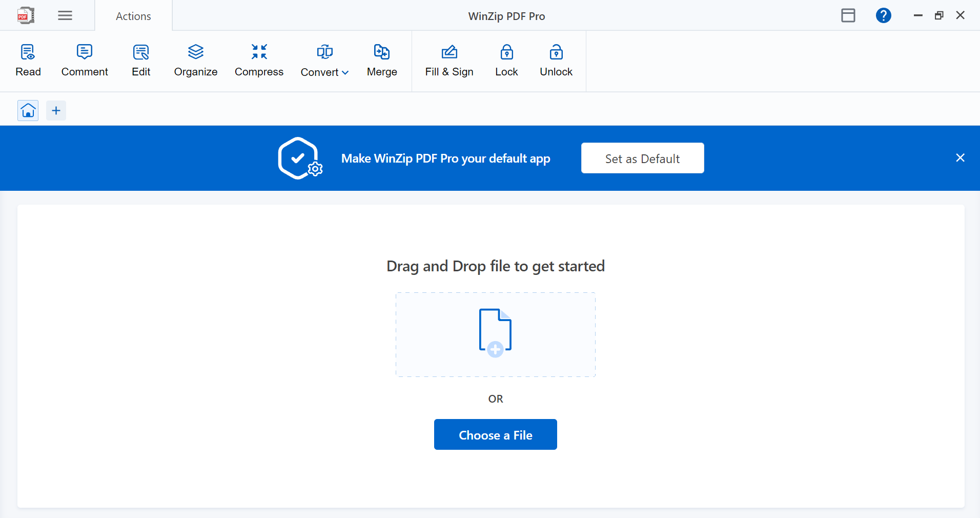
Task: Click Set as Default
Action: pos(642,158)
